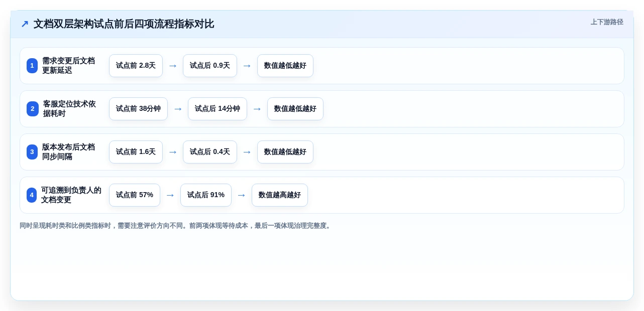
Task: Click the trend arrow icon beside the title
Action: click(25, 24)
